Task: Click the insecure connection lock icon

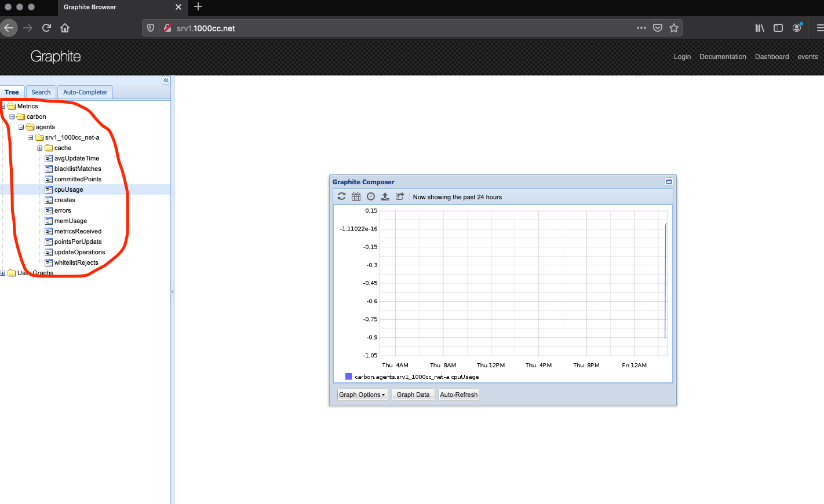Action: pos(167,28)
